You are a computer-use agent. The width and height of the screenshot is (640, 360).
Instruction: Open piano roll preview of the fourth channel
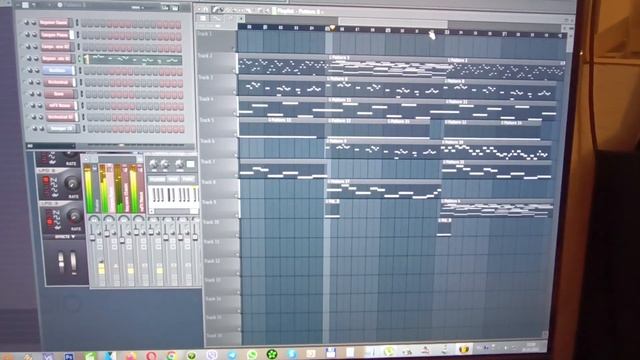[133, 60]
